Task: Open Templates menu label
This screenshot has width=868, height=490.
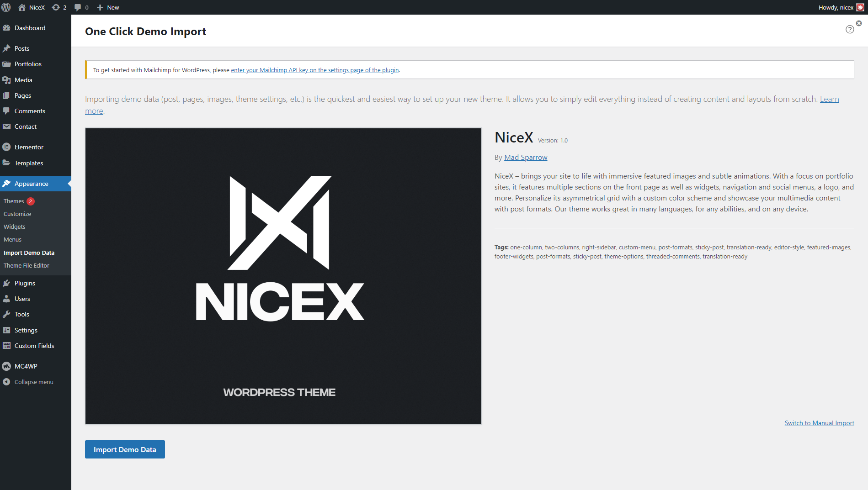Action: pos(29,163)
